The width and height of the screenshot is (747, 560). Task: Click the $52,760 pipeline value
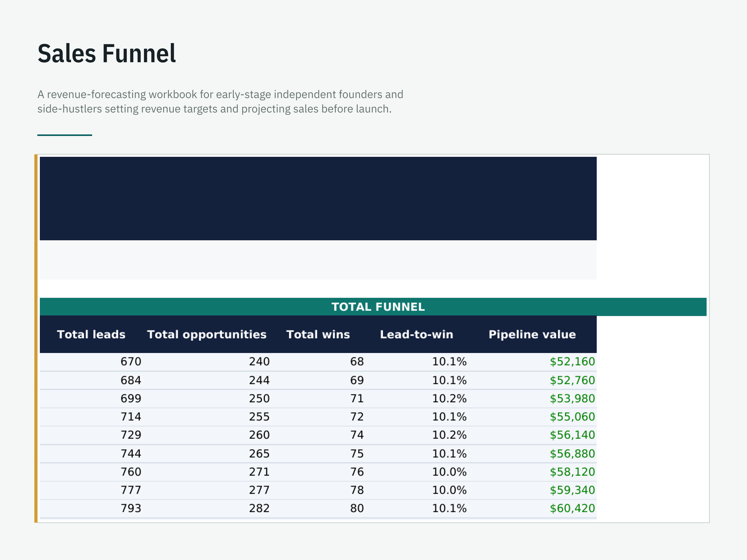pyautogui.click(x=572, y=380)
